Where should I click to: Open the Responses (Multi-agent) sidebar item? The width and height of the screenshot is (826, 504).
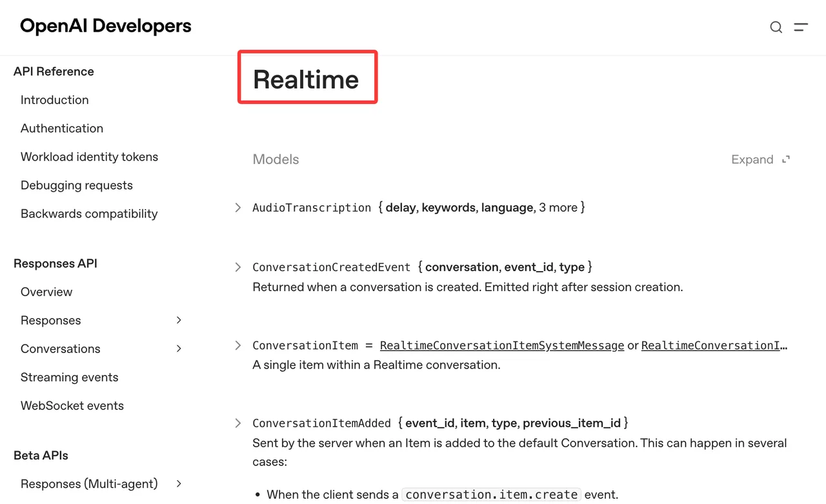[x=89, y=483]
